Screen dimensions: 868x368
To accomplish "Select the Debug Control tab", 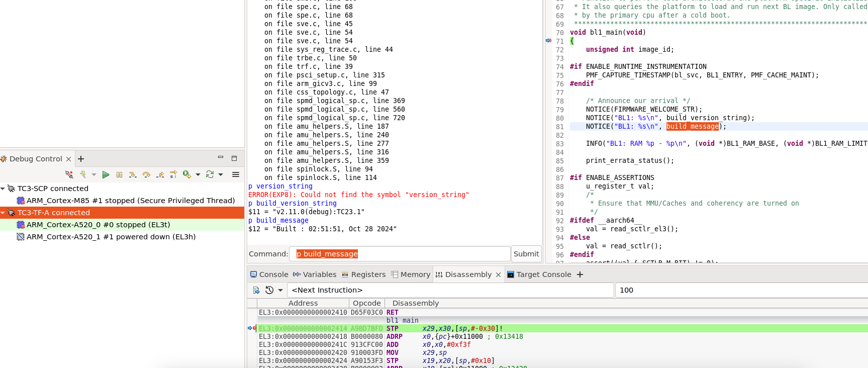I will pyautogui.click(x=36, y=159).
